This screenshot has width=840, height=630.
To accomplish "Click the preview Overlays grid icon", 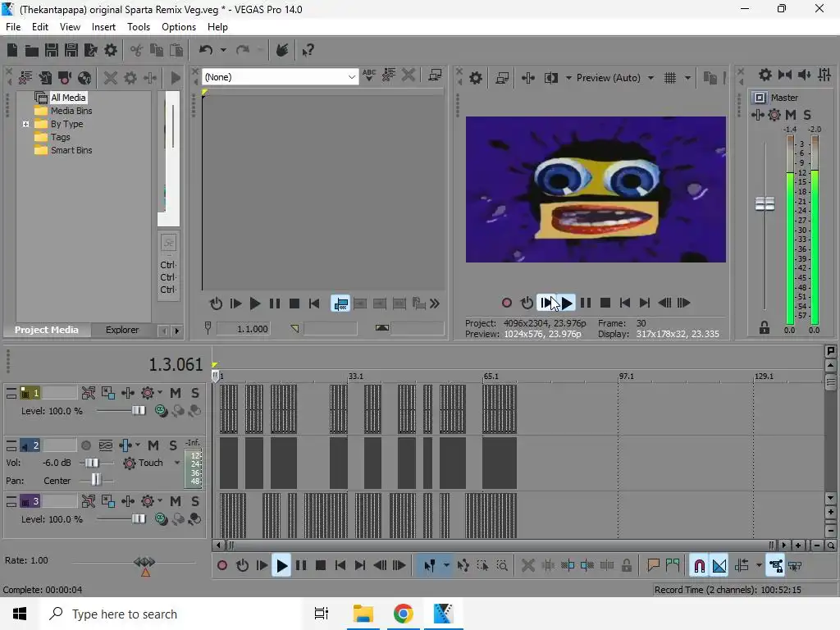I will tap(669, 78).
